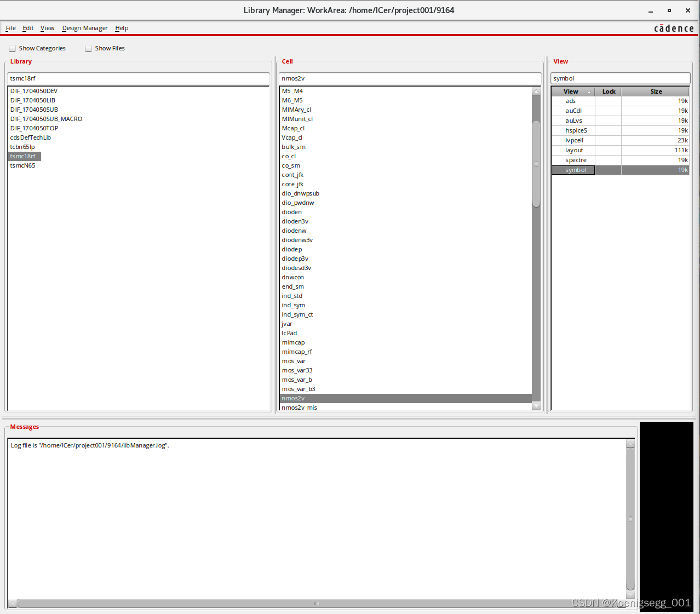Open the View menu
The width and height of the screenshot is (700, 614).
[x=47, y=28]
